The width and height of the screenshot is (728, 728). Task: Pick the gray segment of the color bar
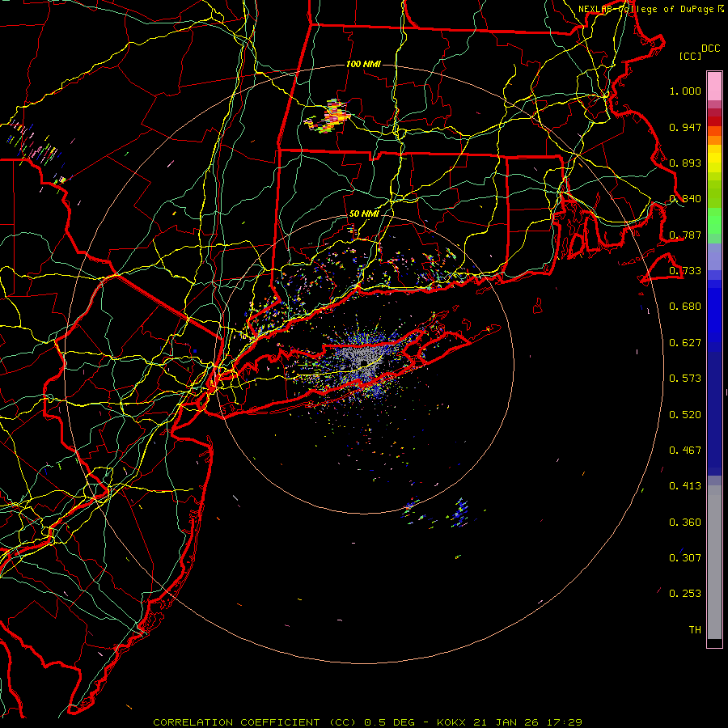[x=714, y=566]
